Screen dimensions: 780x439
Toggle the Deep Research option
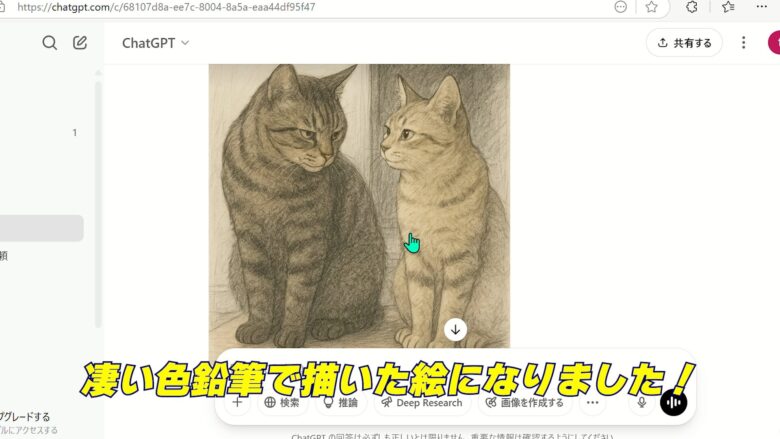pyautogui.click(x=422, y=402)
